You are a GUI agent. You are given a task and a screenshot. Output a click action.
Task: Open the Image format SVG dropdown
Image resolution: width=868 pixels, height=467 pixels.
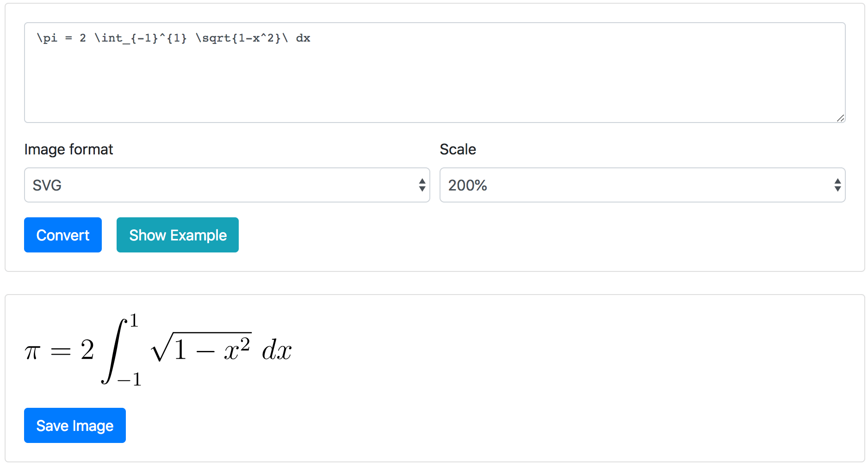pyautogui.click(x=227, y=185)
